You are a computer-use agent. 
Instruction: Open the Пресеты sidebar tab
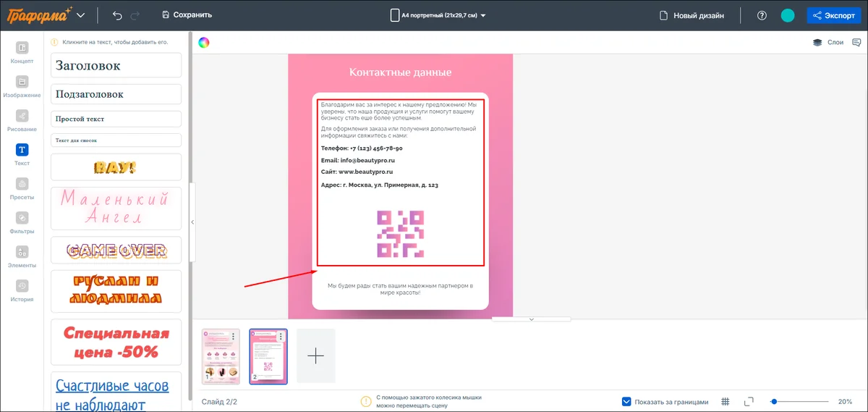pos(22,189)
